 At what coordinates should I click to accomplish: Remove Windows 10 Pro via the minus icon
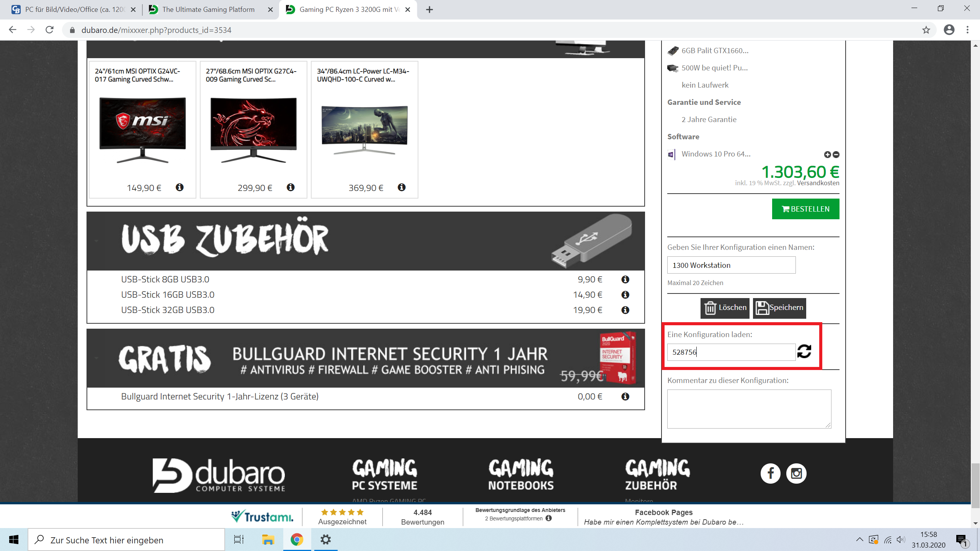[x=836, y=155]
